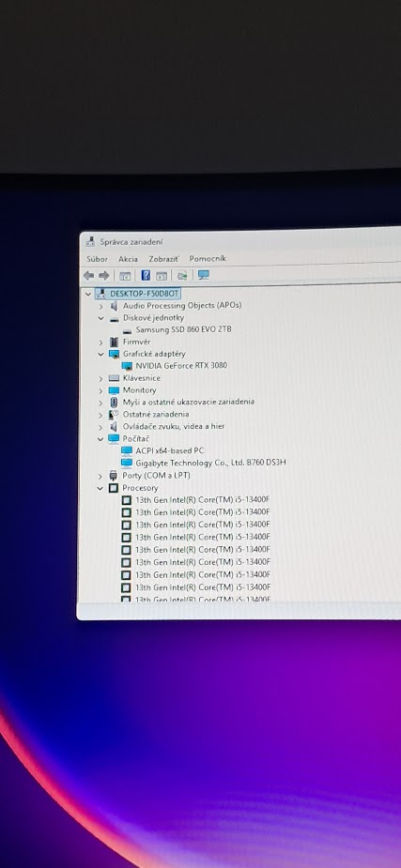This screenshot has width=401, height=868.
Task: Open the Pomocník menu
Action: tap(208, 259)
